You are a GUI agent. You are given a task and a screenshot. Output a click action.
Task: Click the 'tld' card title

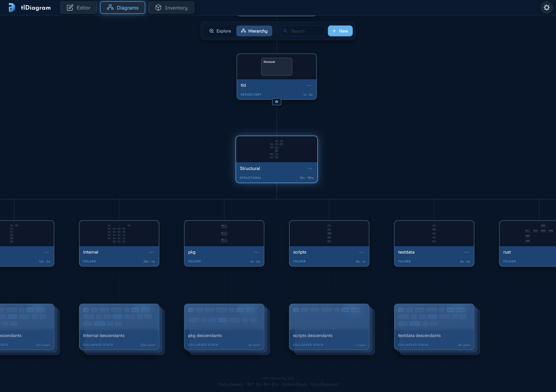(243, 85)
